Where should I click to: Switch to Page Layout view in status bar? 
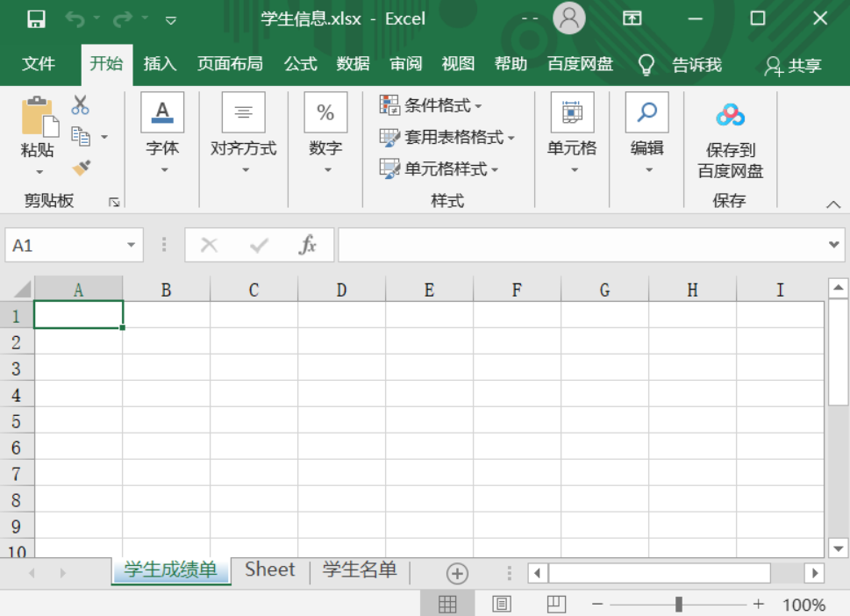502,604
